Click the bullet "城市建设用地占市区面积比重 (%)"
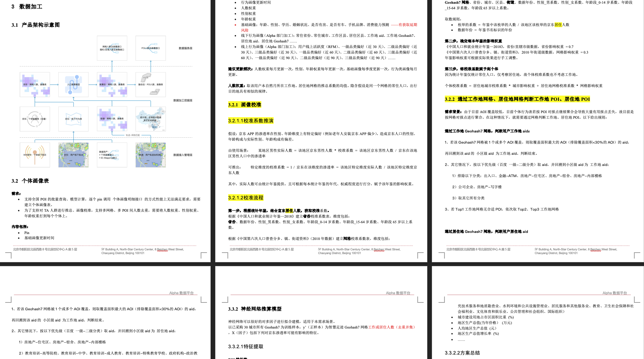 point(486,317)
